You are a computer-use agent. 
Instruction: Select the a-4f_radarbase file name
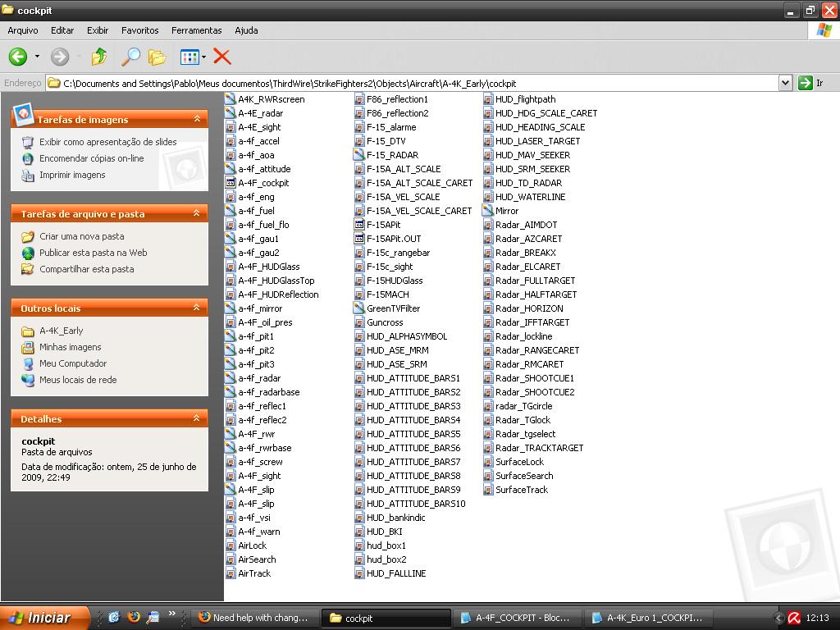point(269,392)
